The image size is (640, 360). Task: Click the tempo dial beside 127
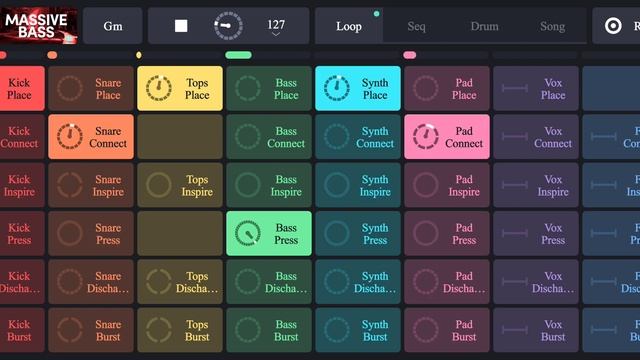228,26
